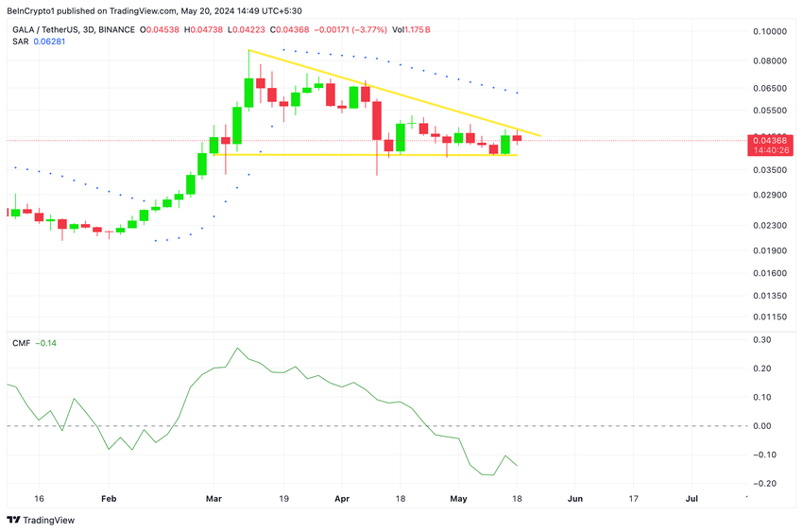Click the low price value 0.04223
The image size is (803, 532).
tap(248, 29)
